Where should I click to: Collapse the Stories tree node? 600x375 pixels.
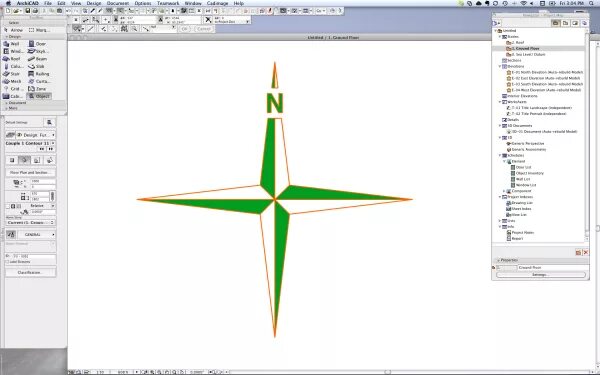(500, 37)
